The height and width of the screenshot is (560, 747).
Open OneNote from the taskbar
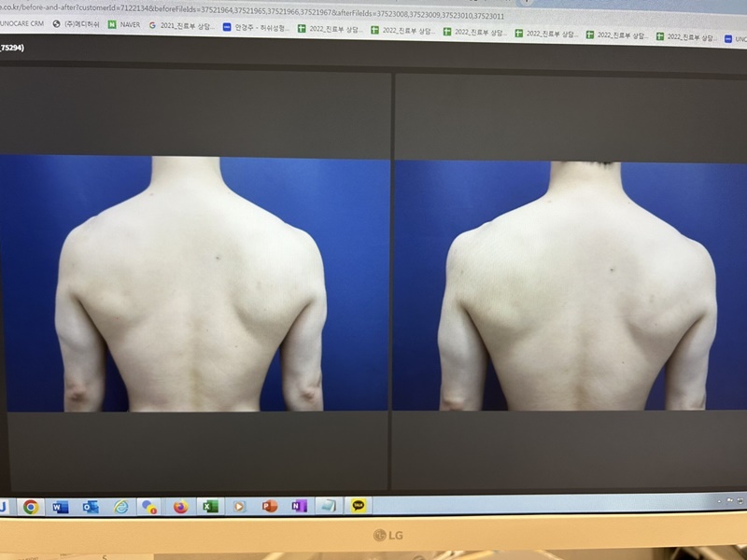point(299,506)
